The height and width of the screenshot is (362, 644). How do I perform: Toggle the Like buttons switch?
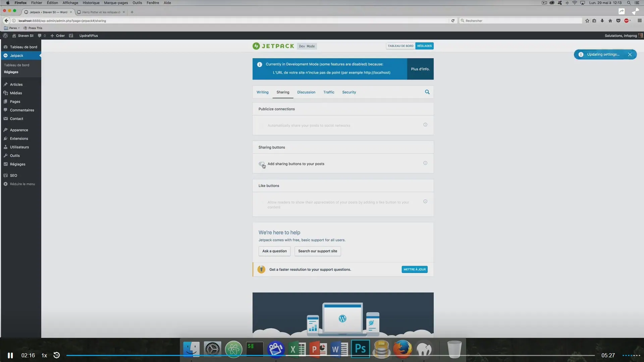pyautogui.click(x=262, y=202)
